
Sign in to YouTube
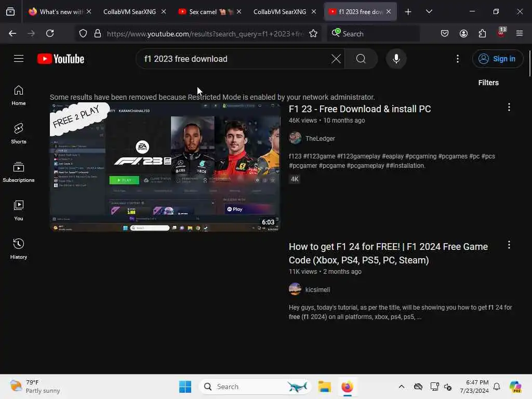tap(497, 59)
